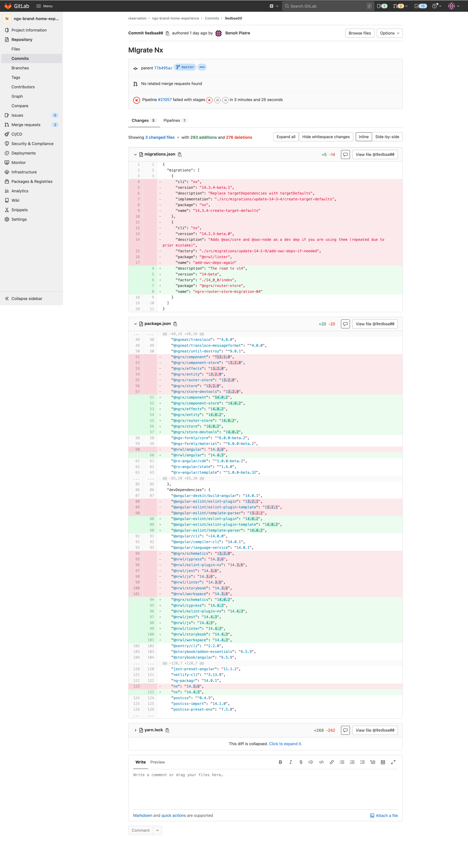Hide whitespace changes in the diff

coord(326,137)
